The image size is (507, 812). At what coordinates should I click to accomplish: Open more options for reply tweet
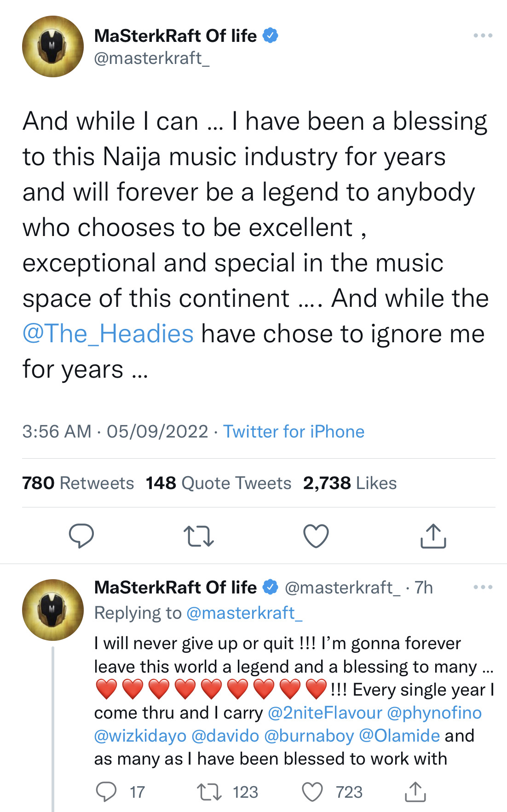pyautogui.click(x=483, y=587)
